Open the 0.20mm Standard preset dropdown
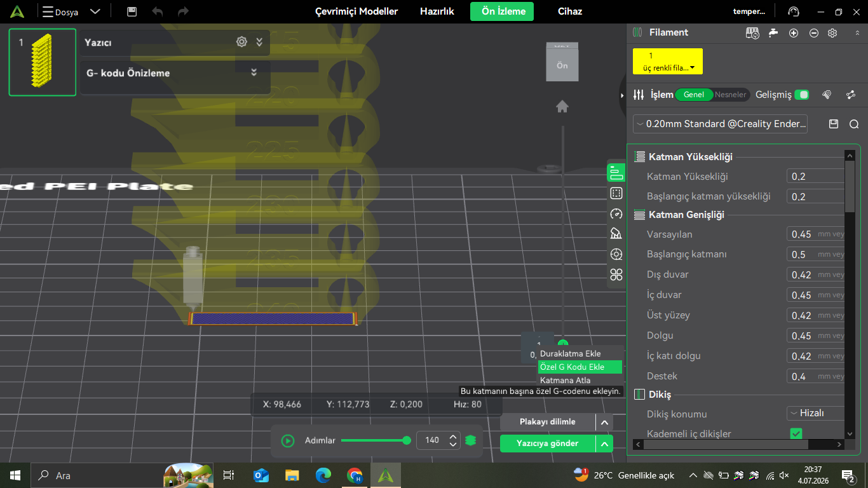 [721, 124]
